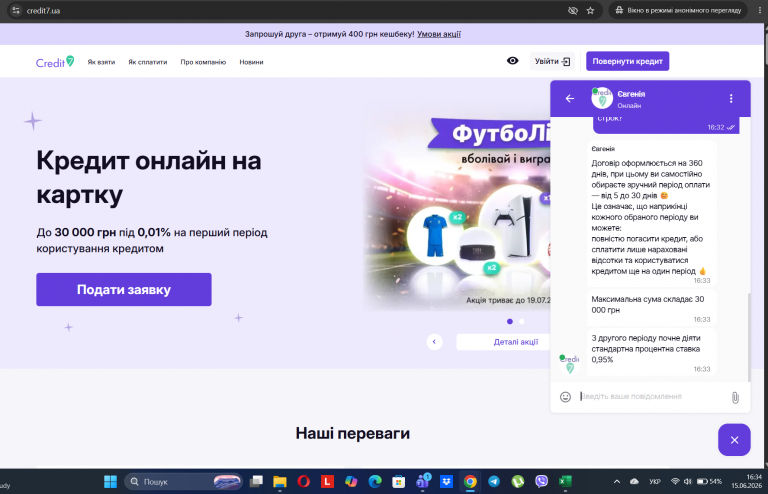
Task: Click the Wi-Fi network tray icon
Action: (x=675, y=482)
